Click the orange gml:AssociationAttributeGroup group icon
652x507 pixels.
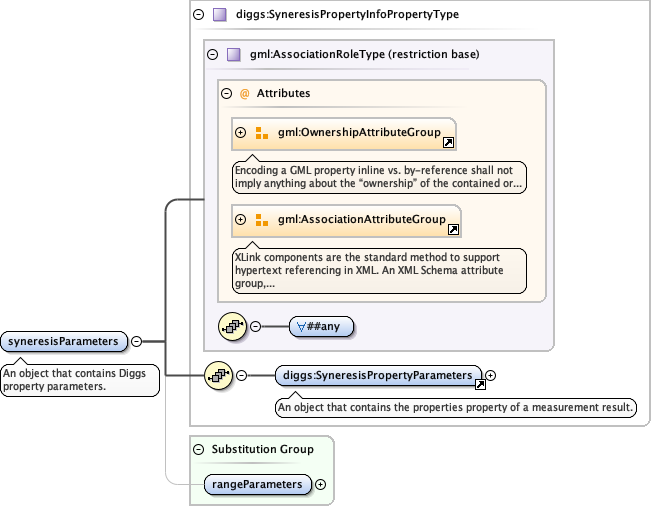(261, 220)
